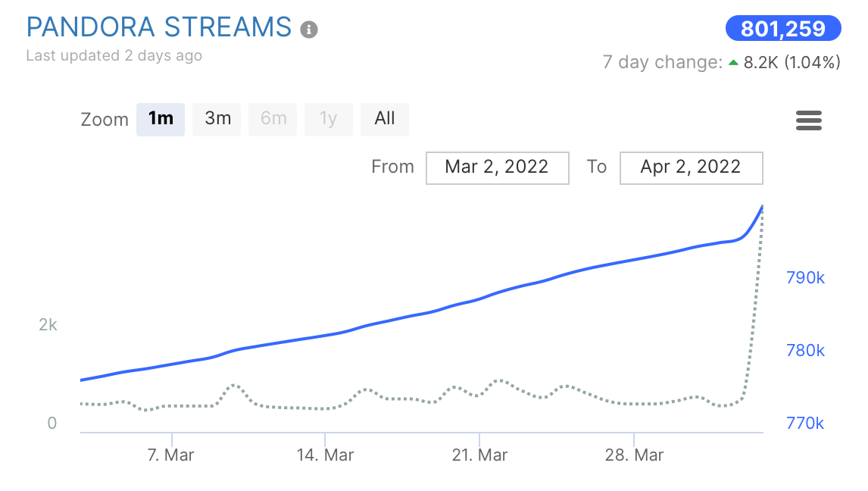Click the 14. Mar x-axis label
This screenshot has height=491, width=868.
(x=325, y=455)
